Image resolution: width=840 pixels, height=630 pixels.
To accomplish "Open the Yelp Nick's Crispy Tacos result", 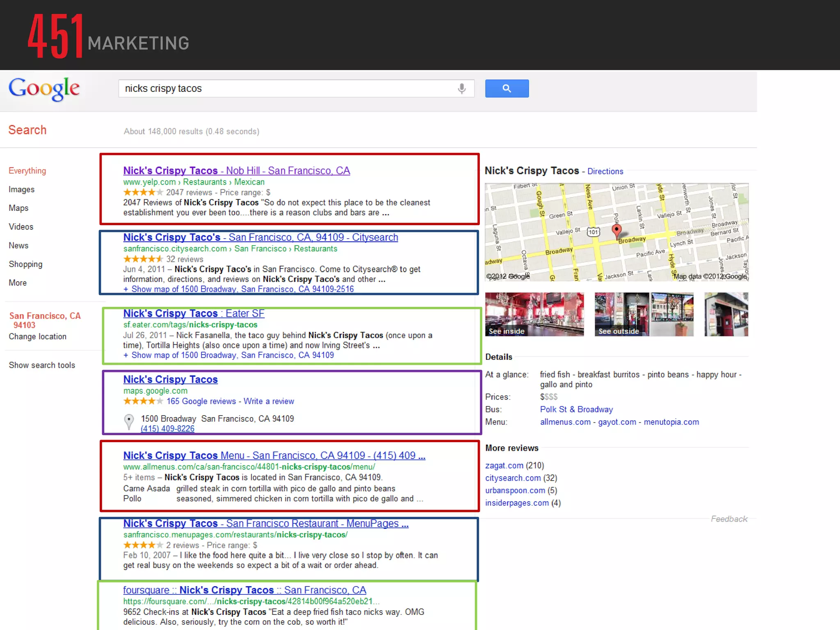I will pos(236,171).
